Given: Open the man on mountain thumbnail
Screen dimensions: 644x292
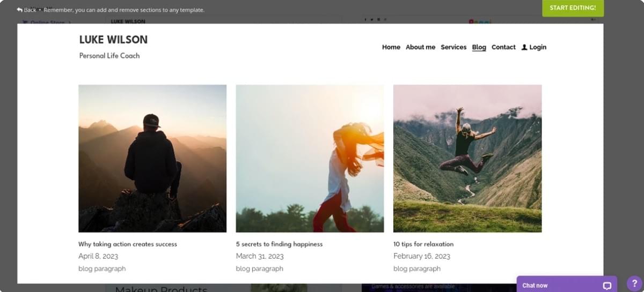Looking at the screenshot, I should 152,158.
